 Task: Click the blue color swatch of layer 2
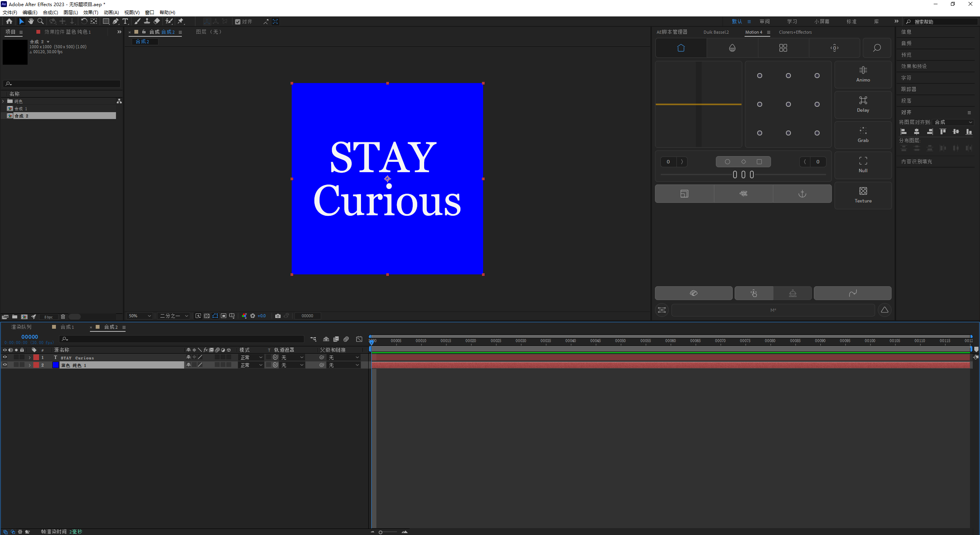click(x=56, y=365)
